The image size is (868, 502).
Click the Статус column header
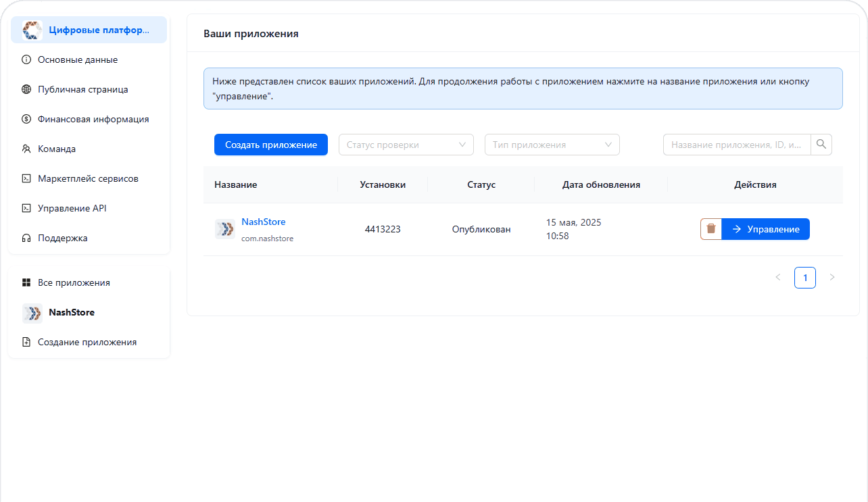(x=481, y=184)
